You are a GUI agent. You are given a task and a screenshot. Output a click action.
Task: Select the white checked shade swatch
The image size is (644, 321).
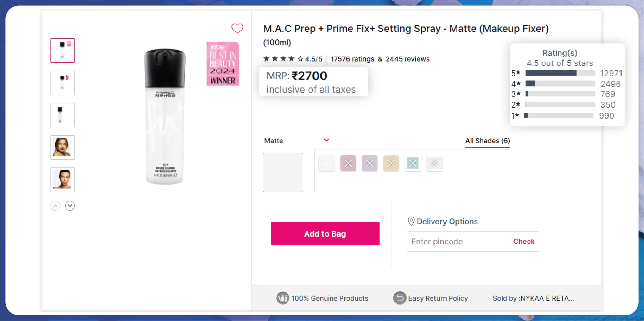pyautogui.click(x=327, y=163)
